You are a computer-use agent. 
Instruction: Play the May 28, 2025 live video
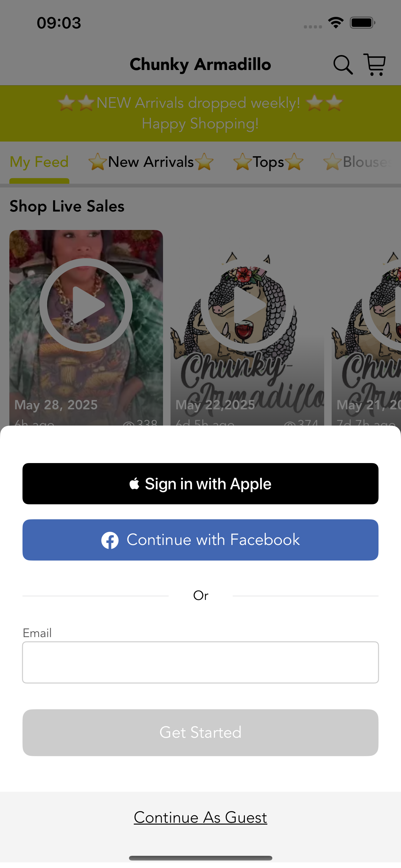tap(86, 305)
